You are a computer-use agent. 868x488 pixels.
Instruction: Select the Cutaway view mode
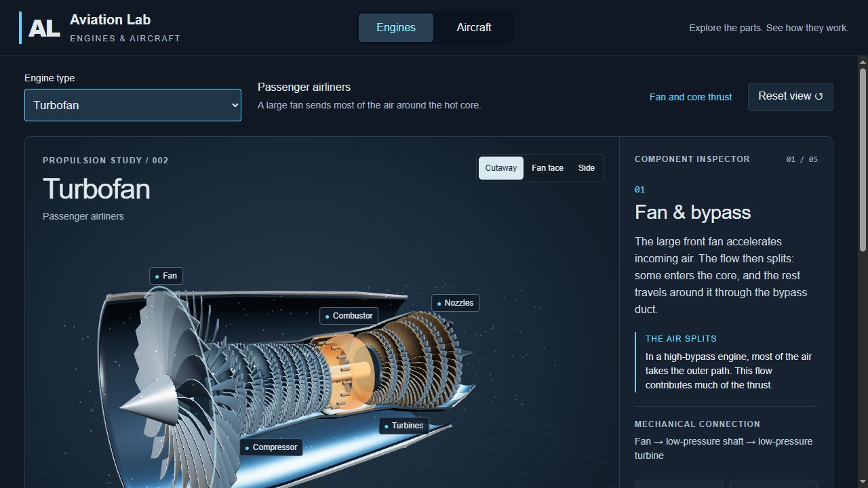point(501,168)
